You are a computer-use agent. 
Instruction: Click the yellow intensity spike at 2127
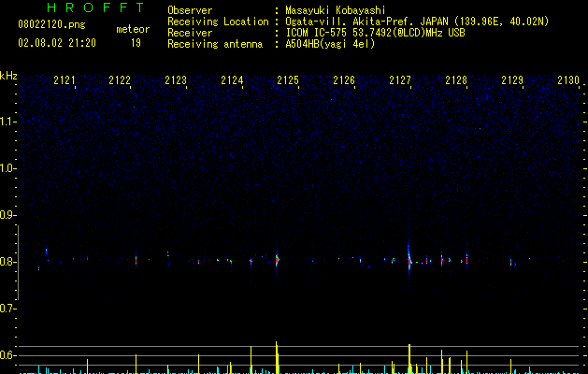409,359
